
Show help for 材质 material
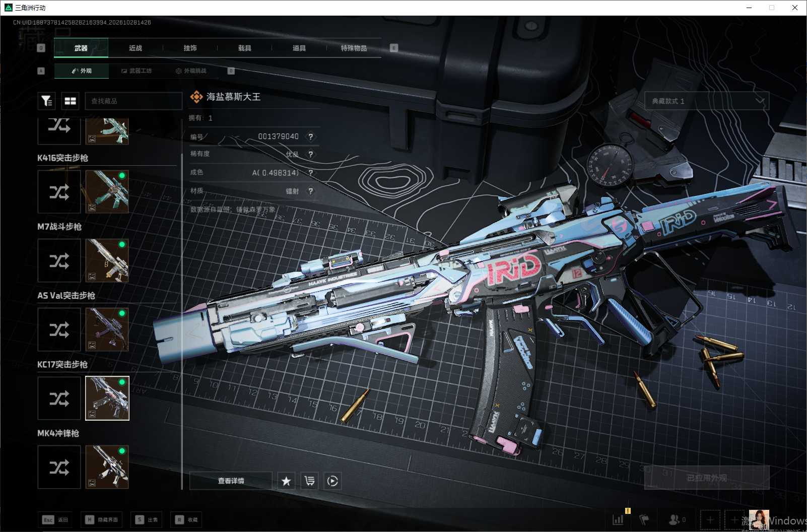pyautogui.click(x=311, y=191)
